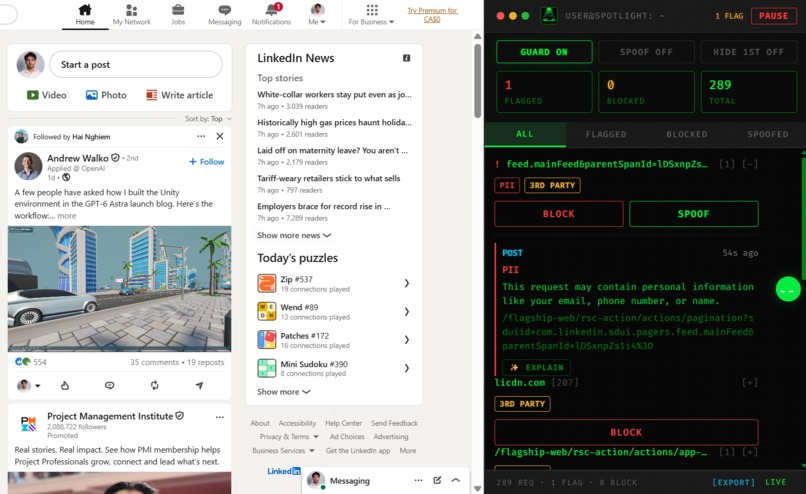Toggle HIDE 1ST OFF in Spotlight
Image resolution: width=806 pixels, height=494 pixels.
coord(748,52)
